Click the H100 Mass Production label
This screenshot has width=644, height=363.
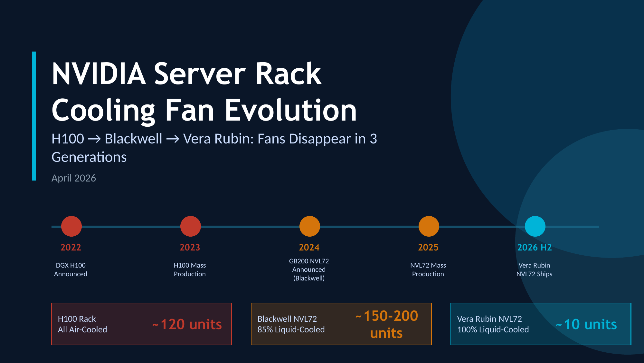[190, 270]
